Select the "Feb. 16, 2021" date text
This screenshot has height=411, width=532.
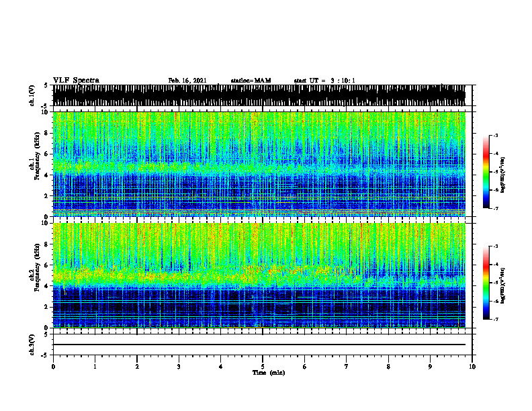[187, 81]
